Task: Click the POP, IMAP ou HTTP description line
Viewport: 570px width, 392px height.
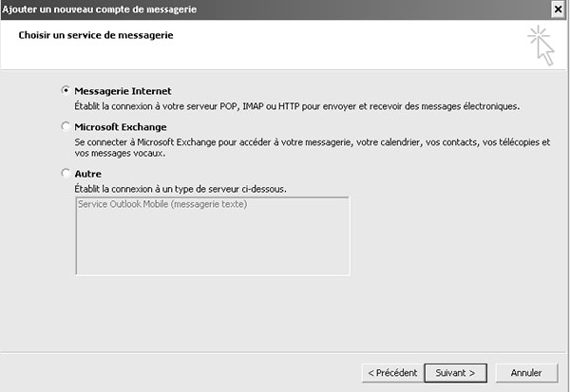Action: tap(297, 106)
